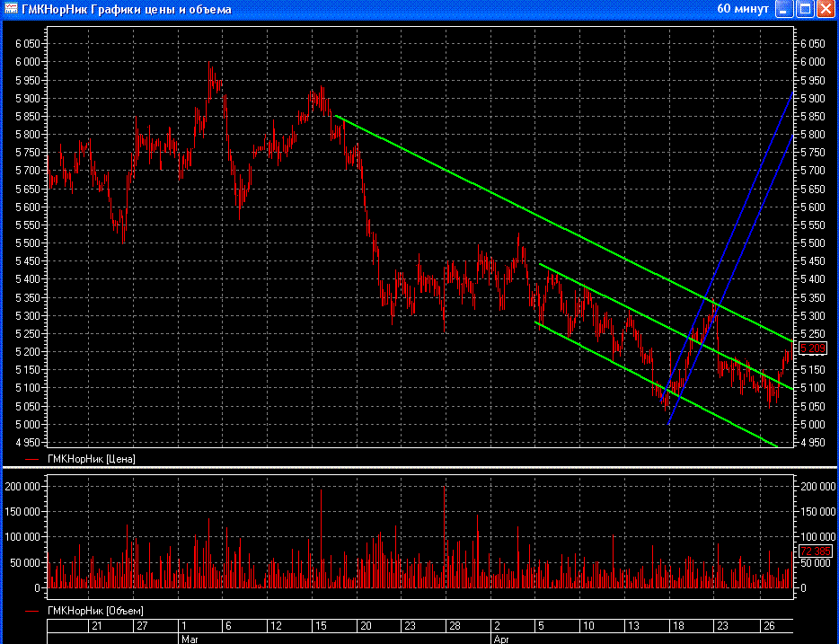Click '200 000' on the left volume axis
Image resolution: width=839 pixels, height=644 pixels.
coord(22,487)
